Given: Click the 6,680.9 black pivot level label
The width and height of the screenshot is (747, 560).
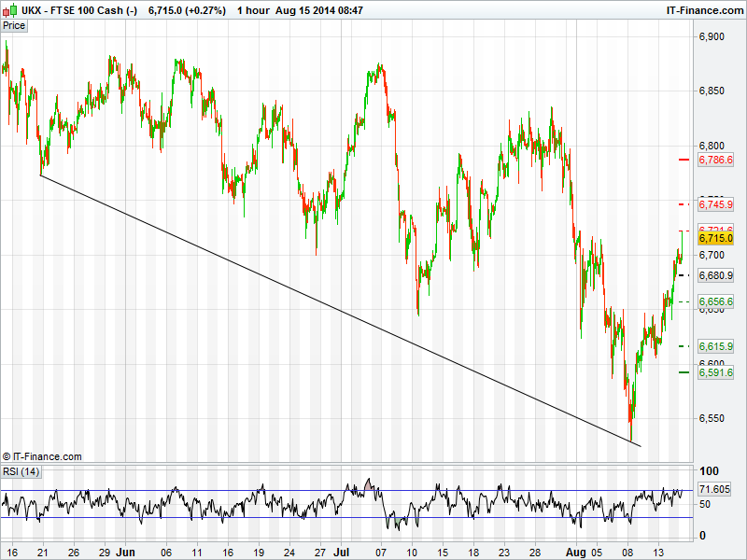Looking at the screenshot, I should coord(714,275).
